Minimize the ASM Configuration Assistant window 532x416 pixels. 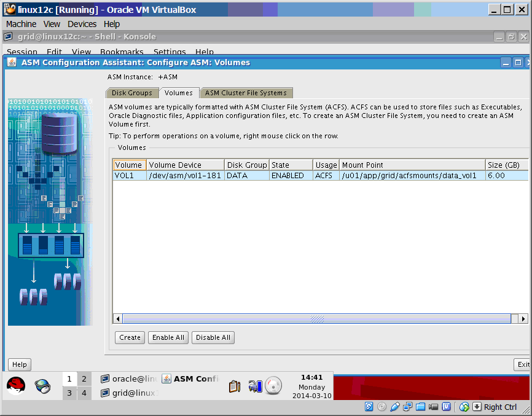(506, 63)
